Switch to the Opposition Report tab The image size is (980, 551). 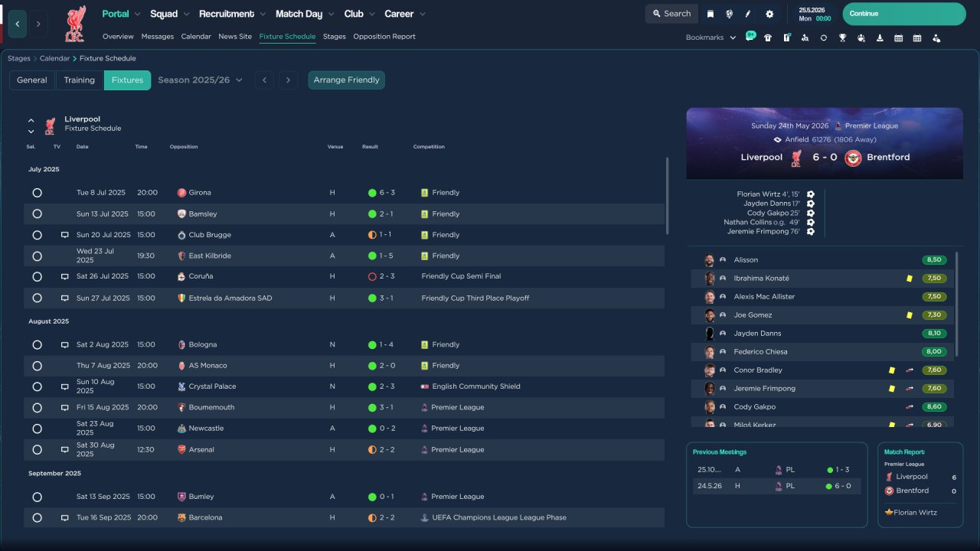384,36
